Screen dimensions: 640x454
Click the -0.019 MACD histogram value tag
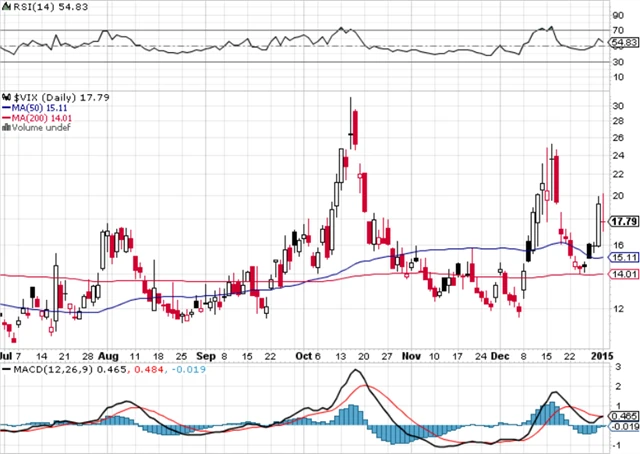tap(624, 429)
